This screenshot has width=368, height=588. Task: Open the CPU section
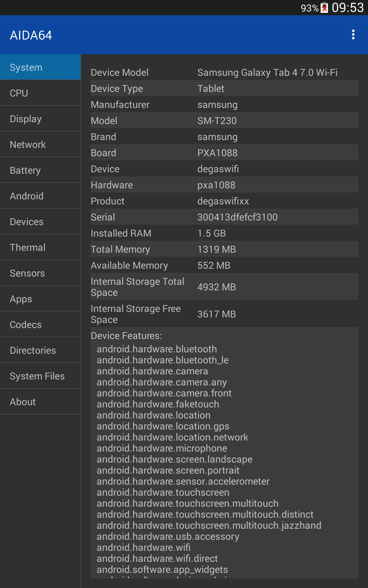point(40,93)
